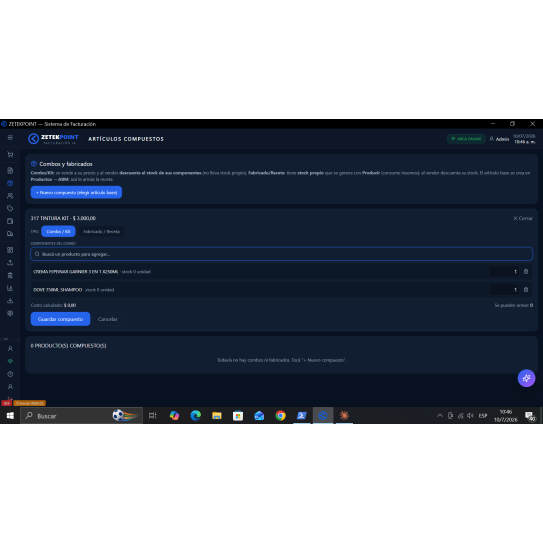The height and width of the screenshot is (543, 543).
Task: Open the shopping cart sidebar section
Action: 10,154
